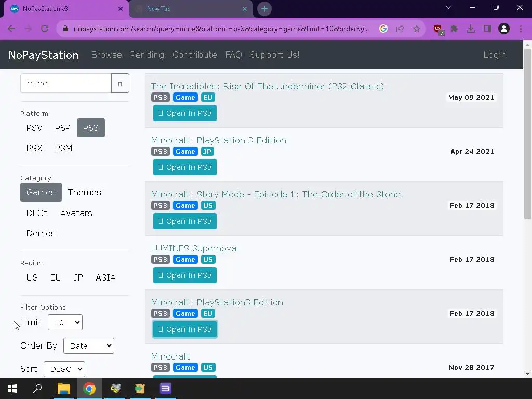Select Avatars category filter
This screenshot has height=399, width=532.
point(76,213)
